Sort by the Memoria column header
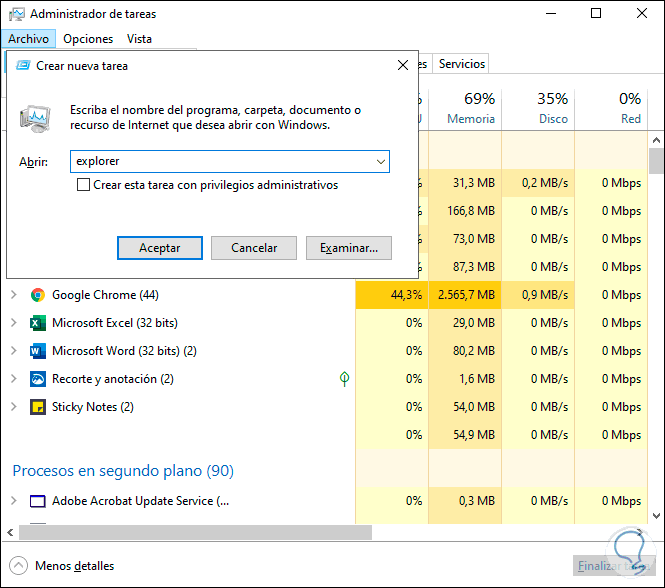 [465, 109]
